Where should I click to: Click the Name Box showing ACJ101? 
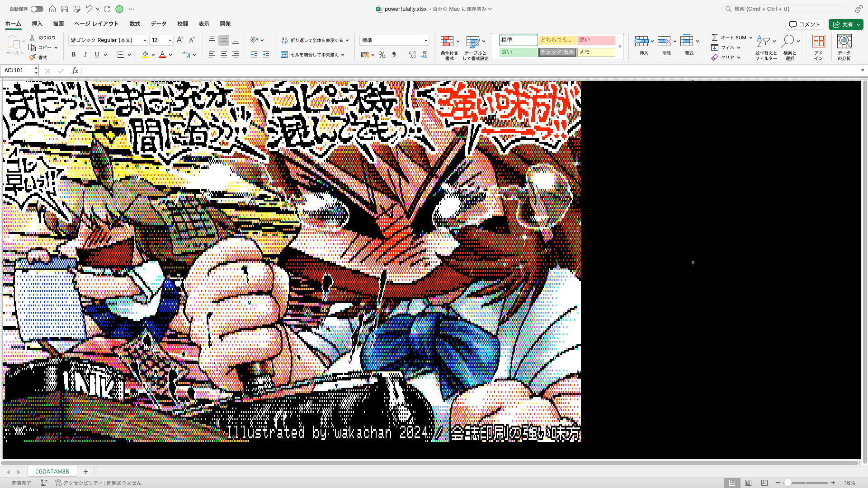click(18, 70)
